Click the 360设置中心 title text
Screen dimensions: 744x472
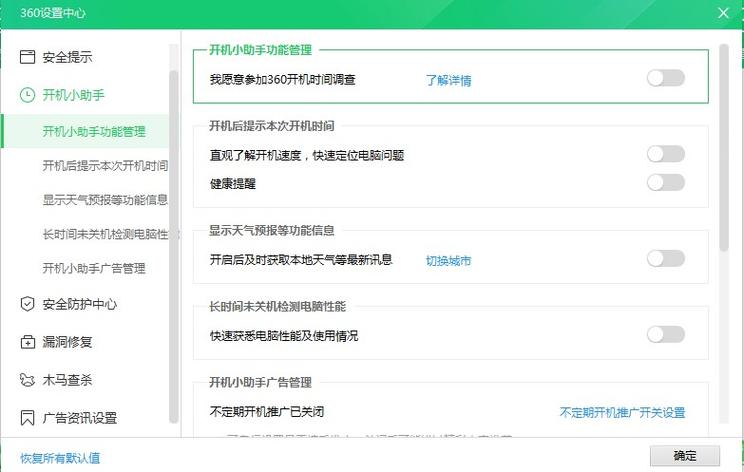(x=53, y=13)
